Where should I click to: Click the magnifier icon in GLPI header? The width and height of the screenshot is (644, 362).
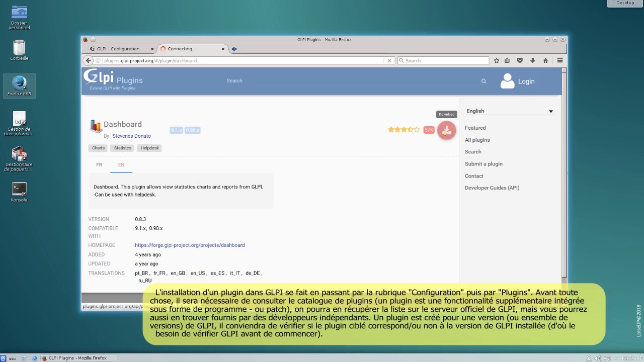pyautogui.click(x=484, y=81)
